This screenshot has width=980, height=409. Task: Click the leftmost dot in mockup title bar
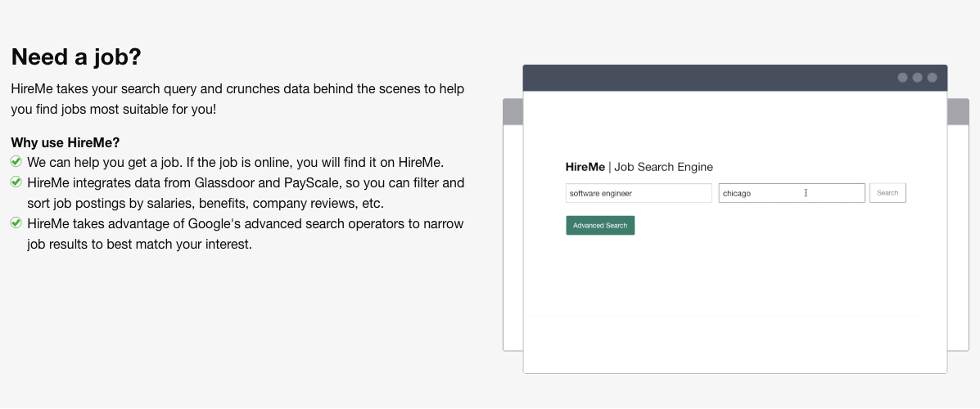902,78
